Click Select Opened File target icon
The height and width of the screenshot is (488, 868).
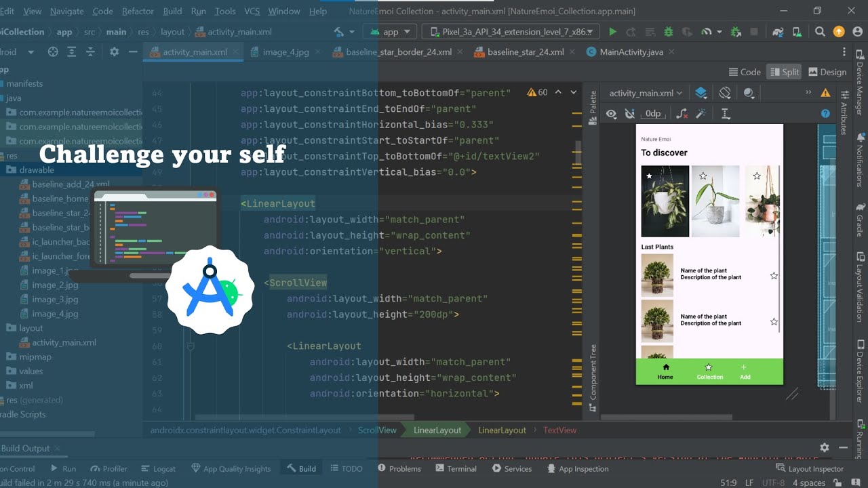pyautogui.click(x=53, y=52)
